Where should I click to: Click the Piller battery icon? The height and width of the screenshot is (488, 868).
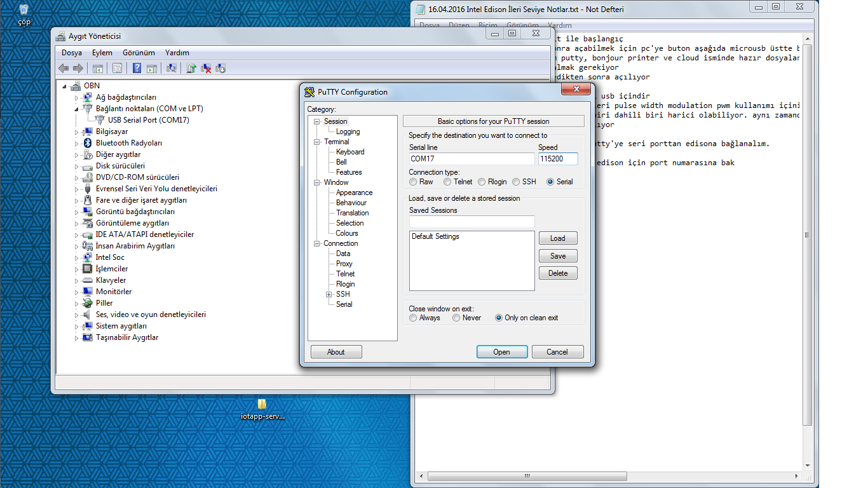click(x=88, y=303)
